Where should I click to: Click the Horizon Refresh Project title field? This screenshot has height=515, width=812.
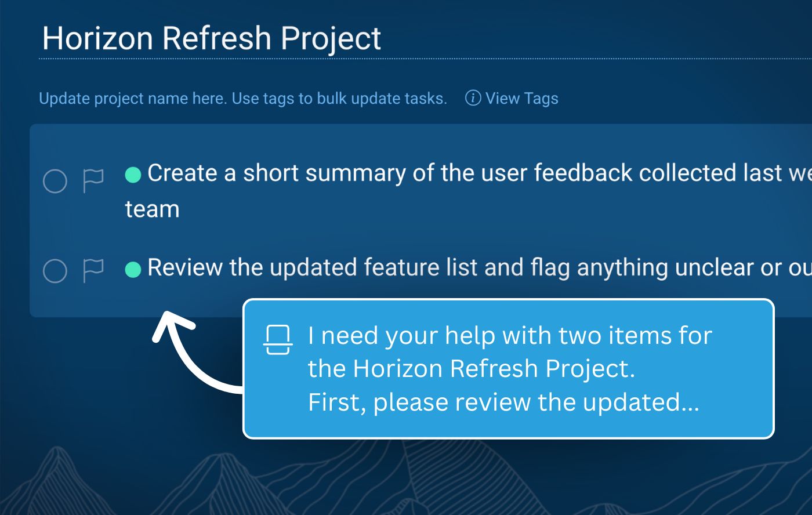(x=212, y=38)
